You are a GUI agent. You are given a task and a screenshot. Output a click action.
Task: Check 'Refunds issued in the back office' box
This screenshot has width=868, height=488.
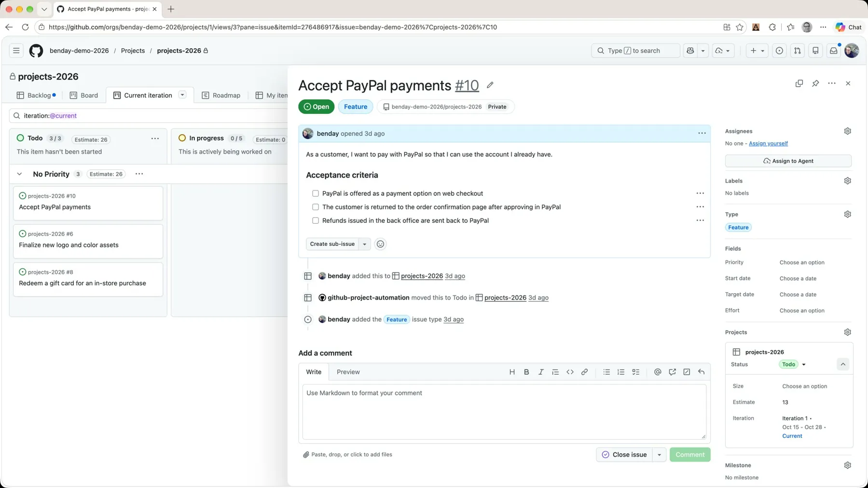coord(316,220)
